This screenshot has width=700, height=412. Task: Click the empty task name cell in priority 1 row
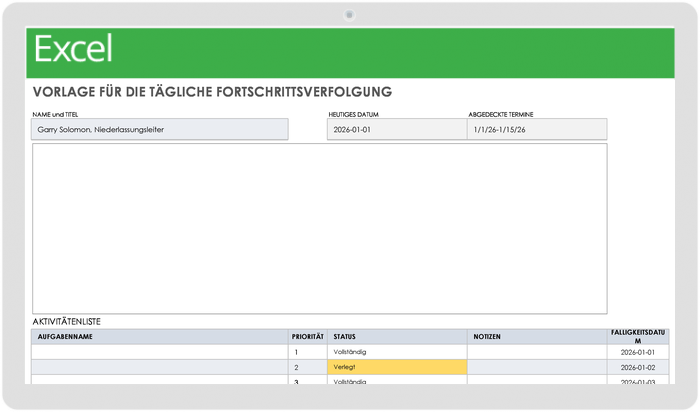tap(160, 352)
